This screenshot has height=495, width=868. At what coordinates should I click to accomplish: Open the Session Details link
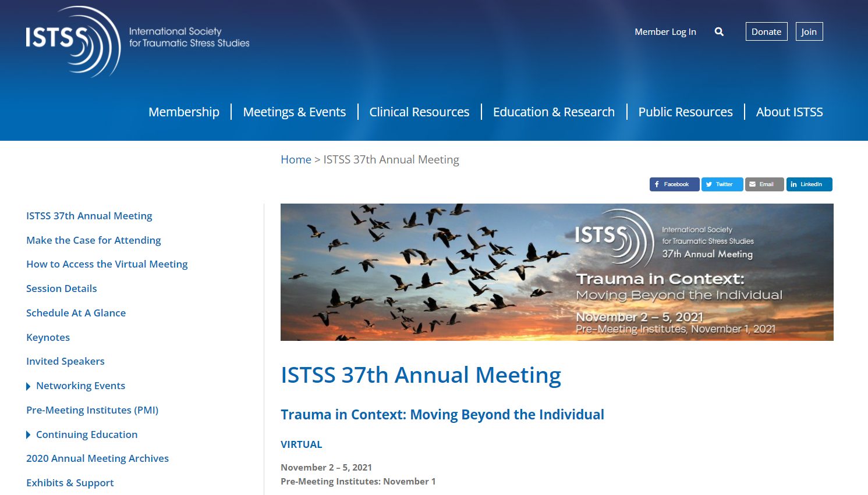(62, 289)
